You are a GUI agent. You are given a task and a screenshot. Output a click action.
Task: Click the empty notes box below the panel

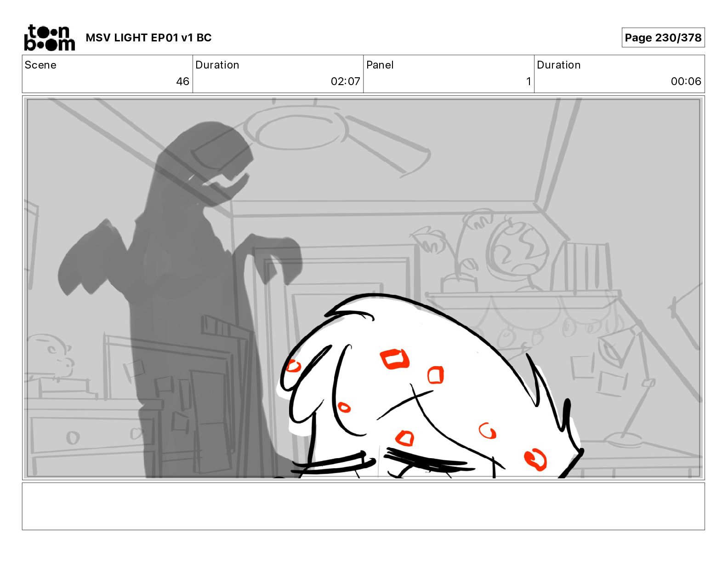(x=363, y=506)
